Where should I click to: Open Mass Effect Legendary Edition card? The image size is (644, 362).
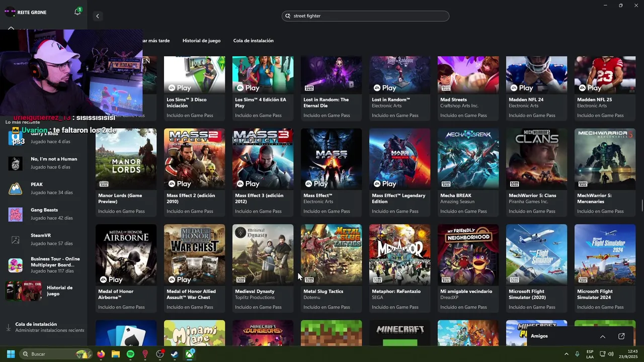[x=399, y=173]
